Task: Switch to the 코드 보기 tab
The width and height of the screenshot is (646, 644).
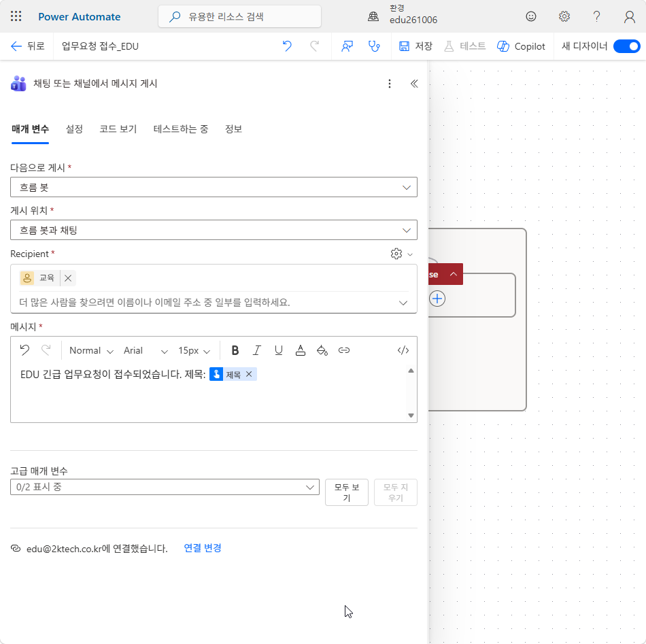Action: 118,129
